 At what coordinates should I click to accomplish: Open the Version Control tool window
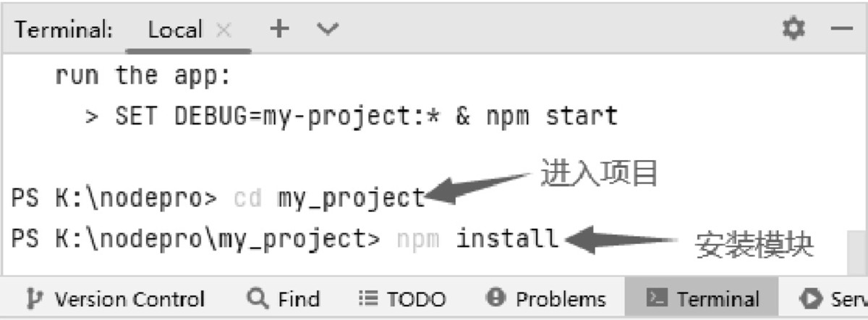coord(116,298)
